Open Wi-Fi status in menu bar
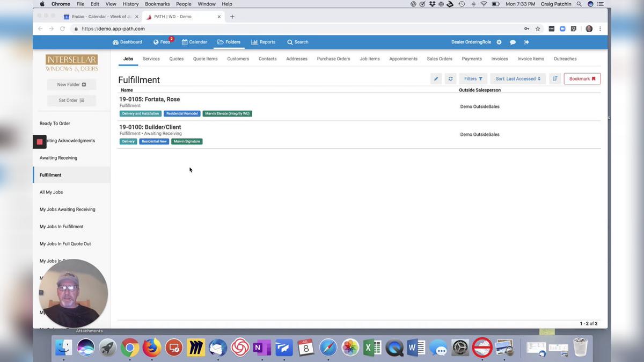The width and height of the screenshot is (644, 362). (484, 4)
